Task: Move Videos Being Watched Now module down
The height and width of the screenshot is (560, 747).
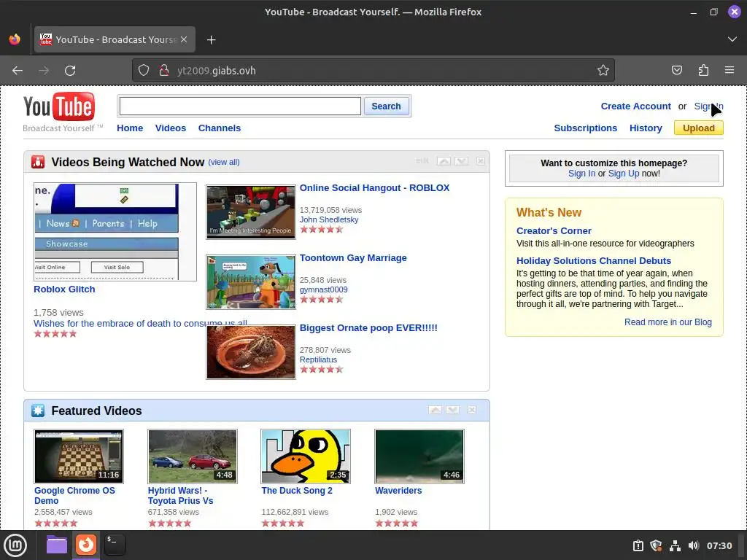Action: coord(461,161)
